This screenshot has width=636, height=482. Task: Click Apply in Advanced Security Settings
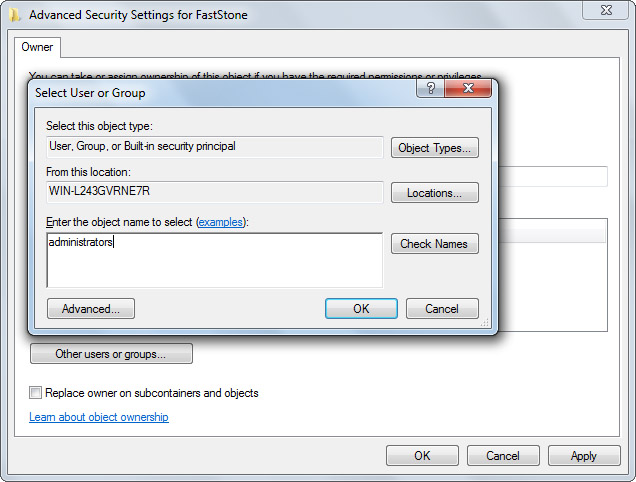click(x=584, y=456)
